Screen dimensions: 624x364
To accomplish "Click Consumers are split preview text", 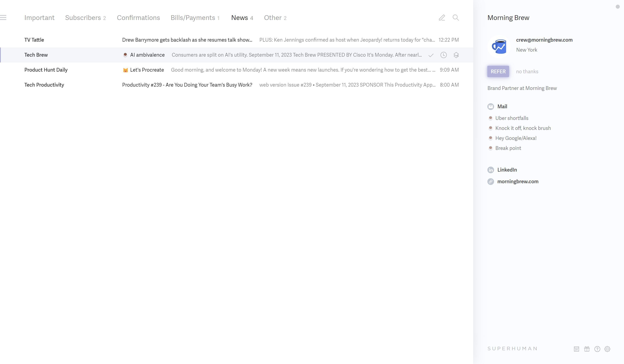I will click(297, 55).
